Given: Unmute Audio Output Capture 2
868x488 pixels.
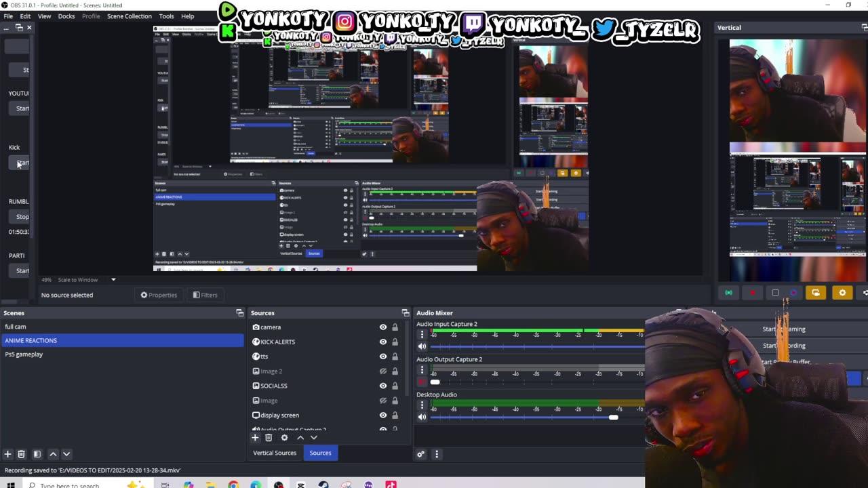Looking at the screenshot, I should (422, 382).
